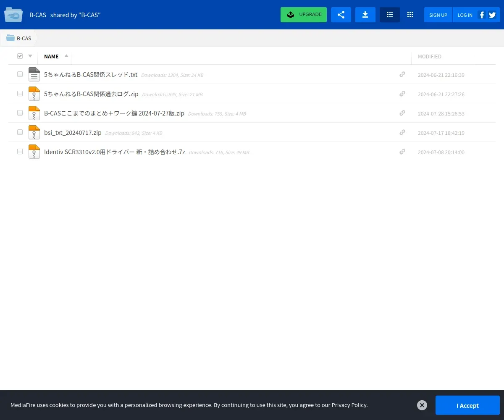Log in with the Facebook icon
Image resolution: width=504 pixels, height=420 pixels.
(482, 15)
